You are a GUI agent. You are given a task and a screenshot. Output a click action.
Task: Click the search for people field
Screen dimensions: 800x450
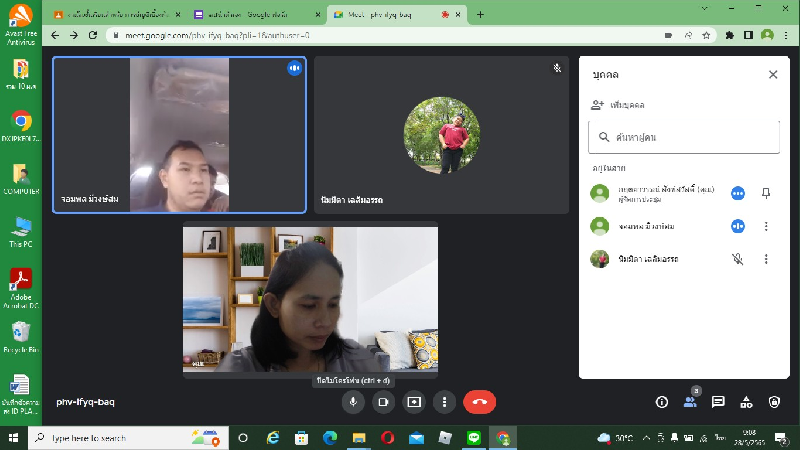click(x=683, y=137)
